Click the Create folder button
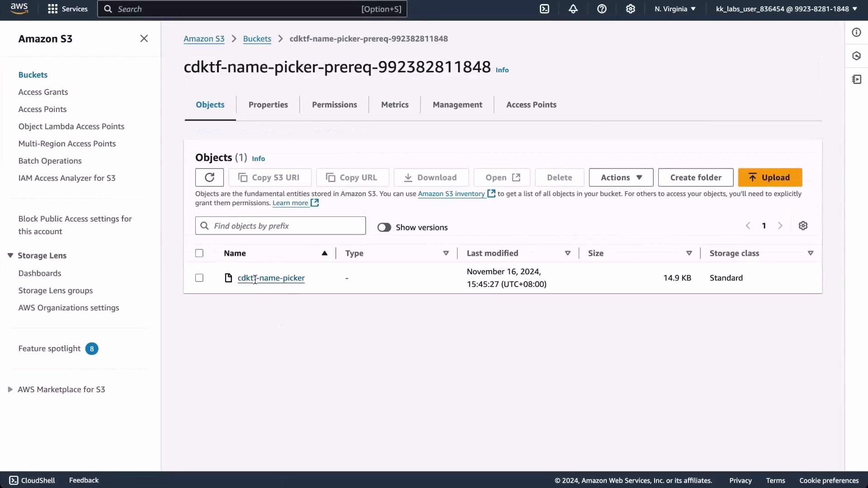 (696, 178)
